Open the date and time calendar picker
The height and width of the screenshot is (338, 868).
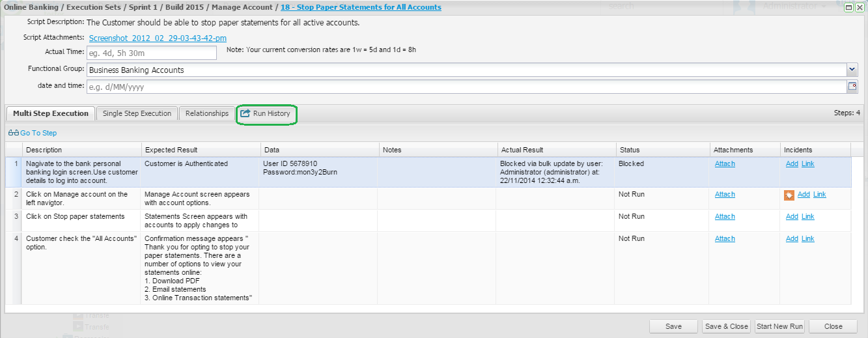[x=852, y=87]
